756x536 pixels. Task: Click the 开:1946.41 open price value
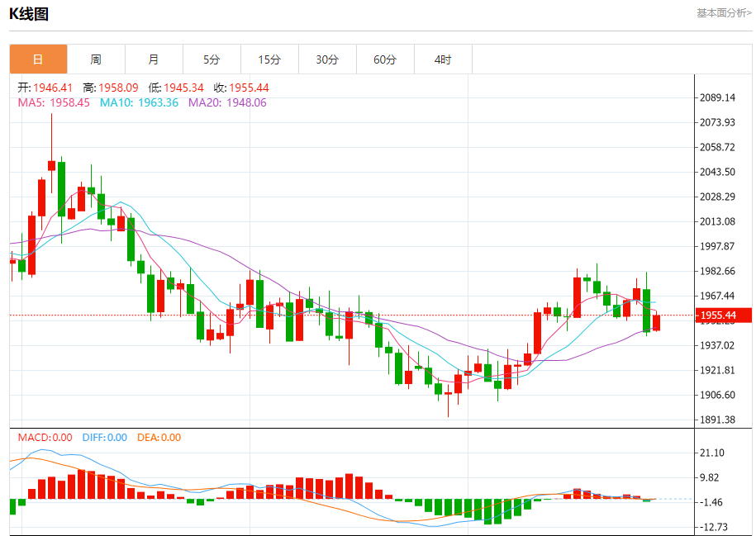point(45,88)
